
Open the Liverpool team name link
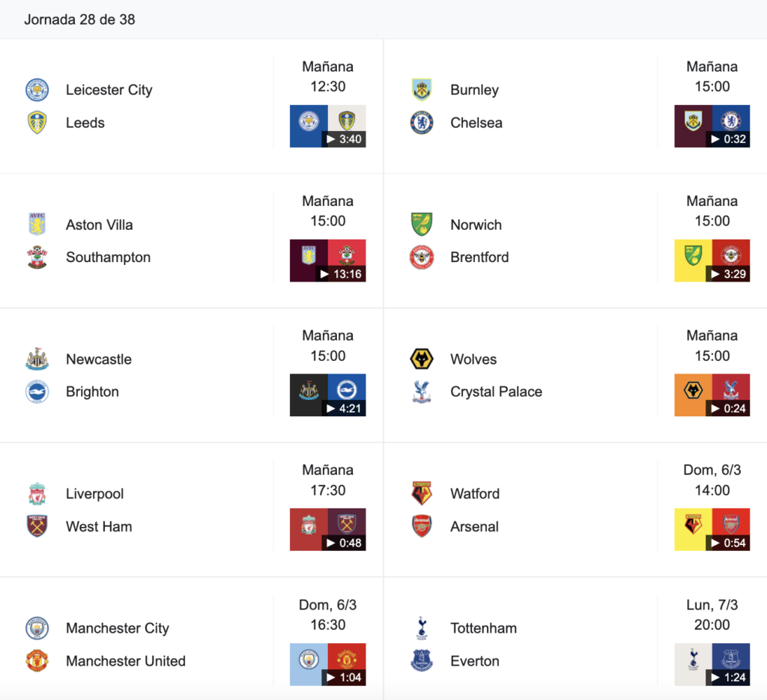95,493
